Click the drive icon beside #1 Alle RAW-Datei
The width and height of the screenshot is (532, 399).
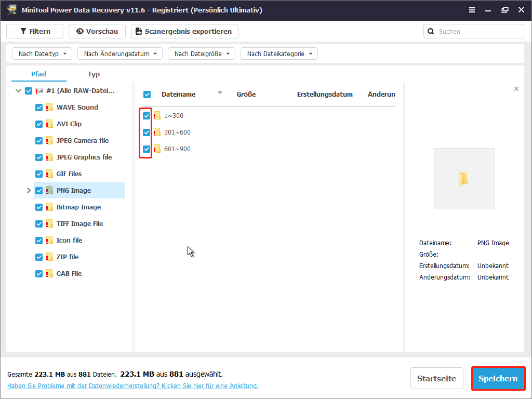pos(39,90)
